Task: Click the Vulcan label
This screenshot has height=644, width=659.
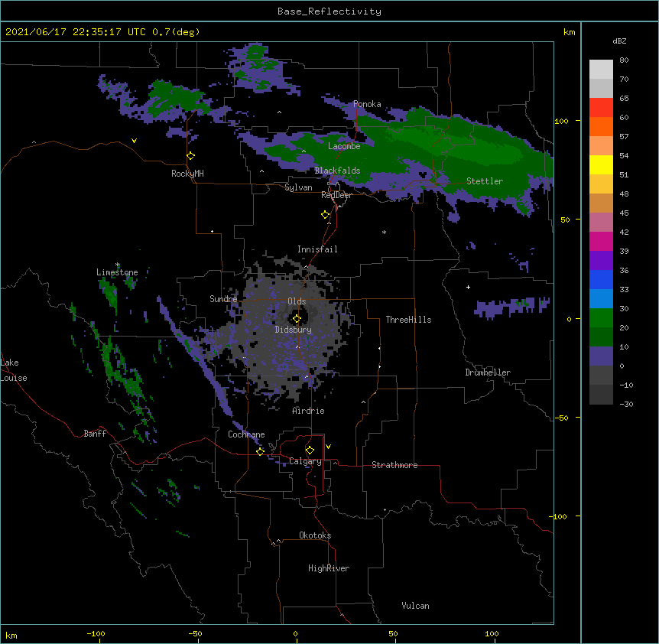Action: click(x=415, y=606)
